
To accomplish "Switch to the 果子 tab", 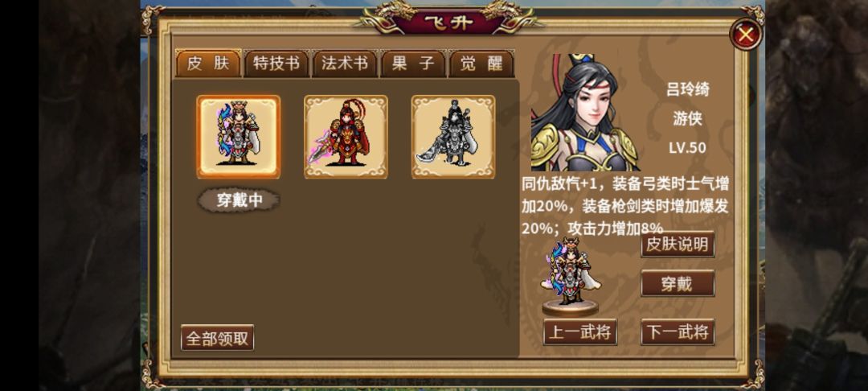I will [413, 64].
